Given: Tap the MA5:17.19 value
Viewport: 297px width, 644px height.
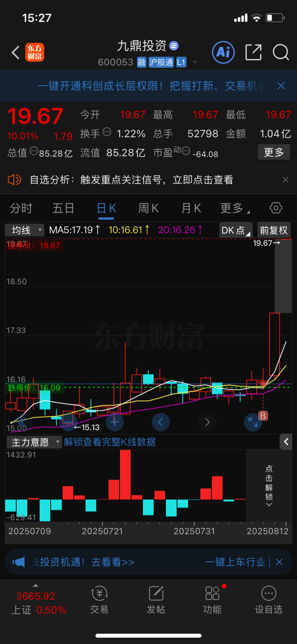Looking at the screenshot, I should [74, 230].
